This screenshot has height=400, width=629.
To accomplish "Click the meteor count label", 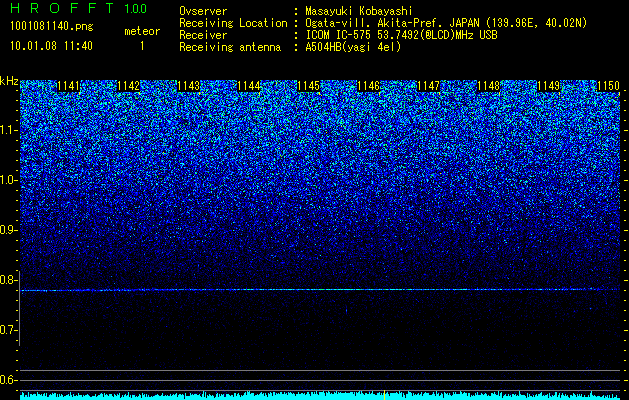I will pyautogui.click(x=142, y=31).
